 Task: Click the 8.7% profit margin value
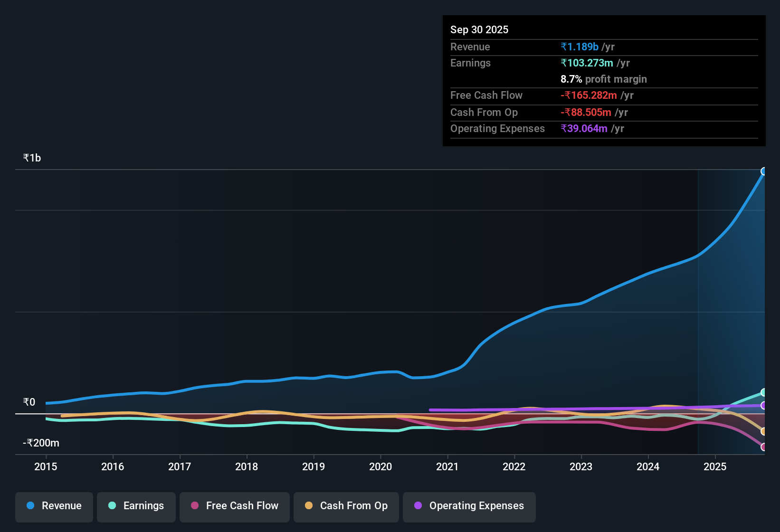(x=604, y=79)
